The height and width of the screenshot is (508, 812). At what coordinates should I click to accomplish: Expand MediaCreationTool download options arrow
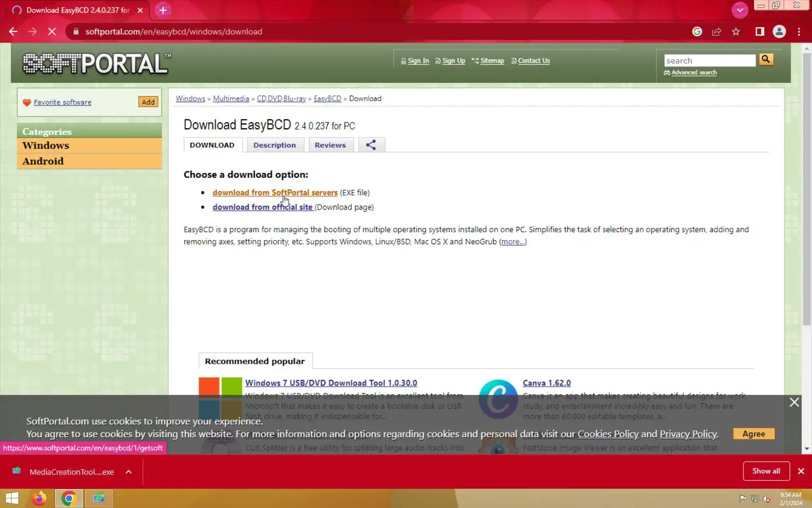point(129,472)
